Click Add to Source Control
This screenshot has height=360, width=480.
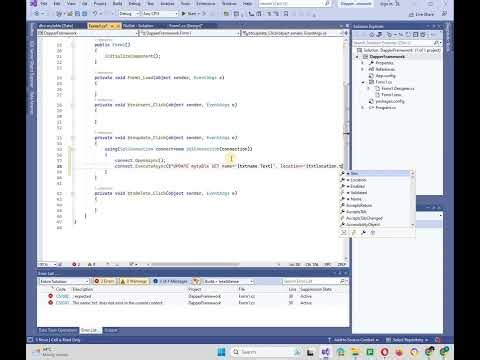(x=354, y=340)
